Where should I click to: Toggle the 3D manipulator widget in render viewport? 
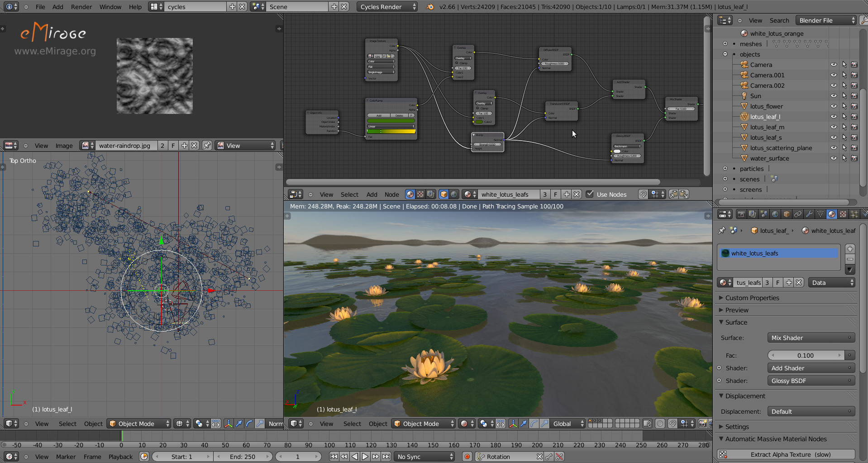pyautogui.click(x=513, y=424)
